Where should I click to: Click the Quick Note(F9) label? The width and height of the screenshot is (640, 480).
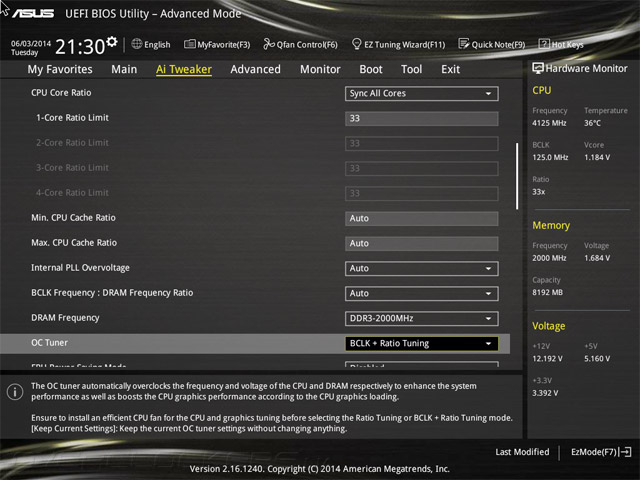click(498, 44)
